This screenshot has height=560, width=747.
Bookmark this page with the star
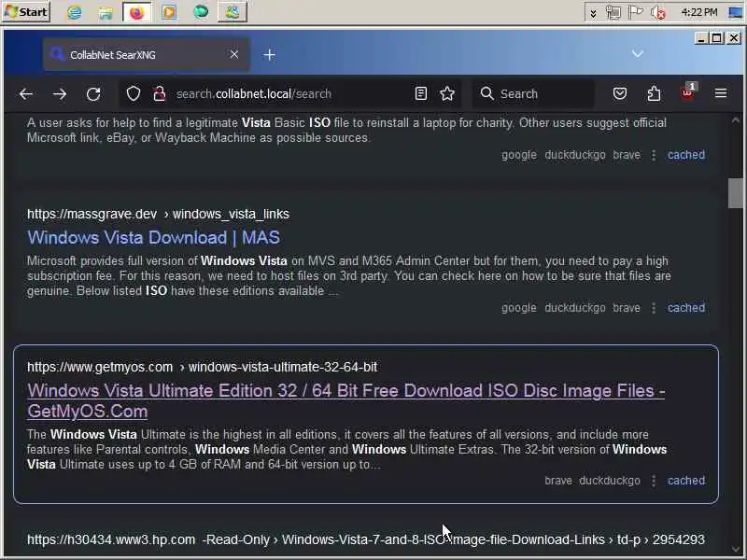[x=447, y=93]
